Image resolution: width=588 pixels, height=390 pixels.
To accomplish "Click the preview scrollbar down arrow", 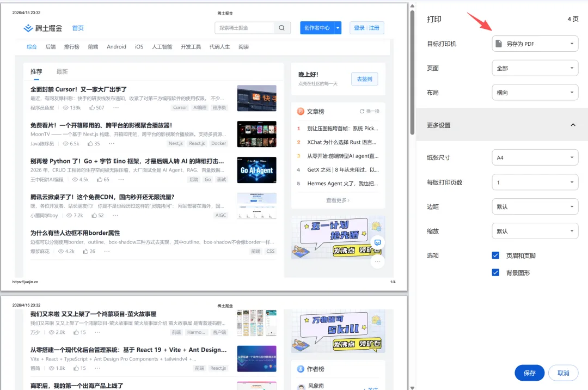I will pos(412,388).
